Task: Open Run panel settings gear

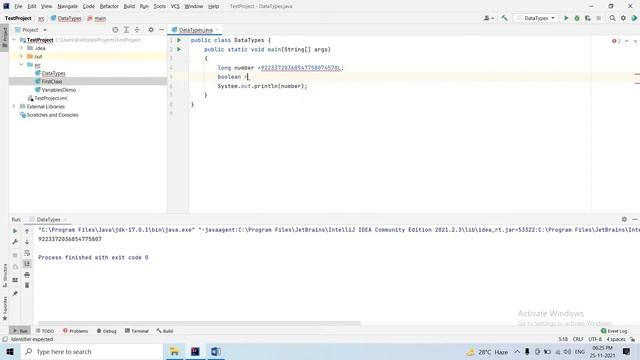Action: (x=624, y=219)
